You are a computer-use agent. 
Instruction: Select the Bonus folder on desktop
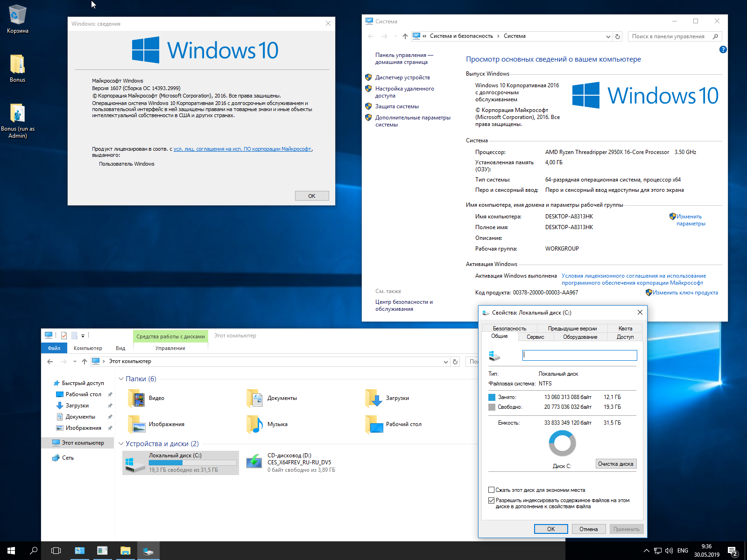(x=18, y=68)
